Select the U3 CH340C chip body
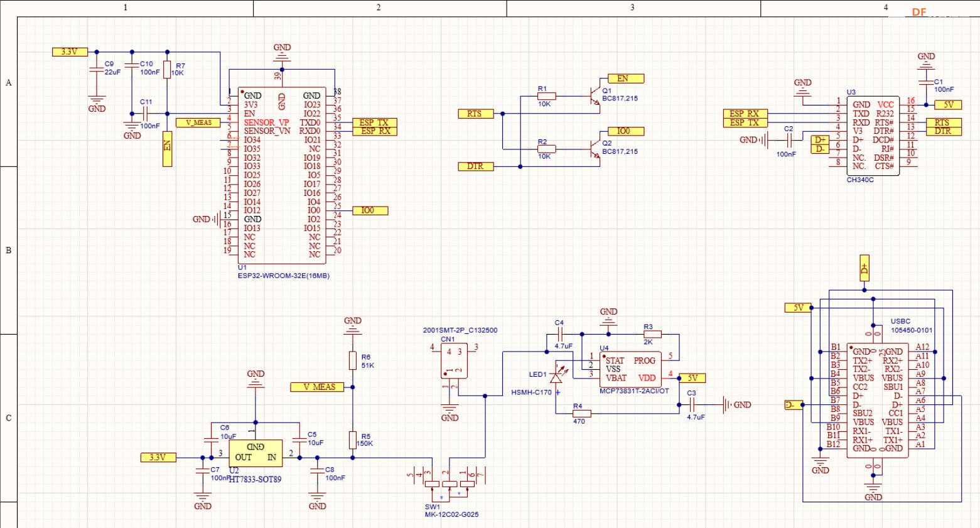 pos(873,136)
